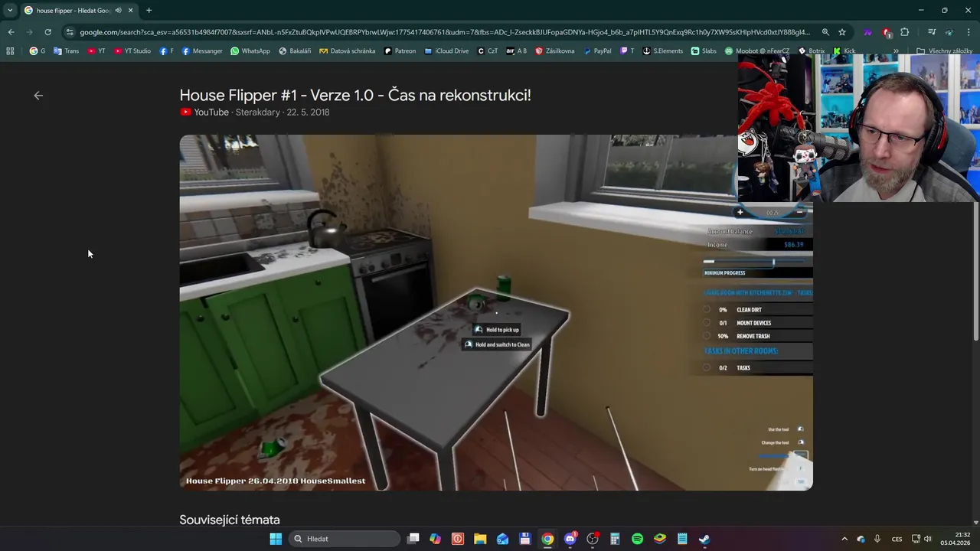980x551 pixels.
Task: Open the Discord taskbar icon
Action: (x=570, y=539)
